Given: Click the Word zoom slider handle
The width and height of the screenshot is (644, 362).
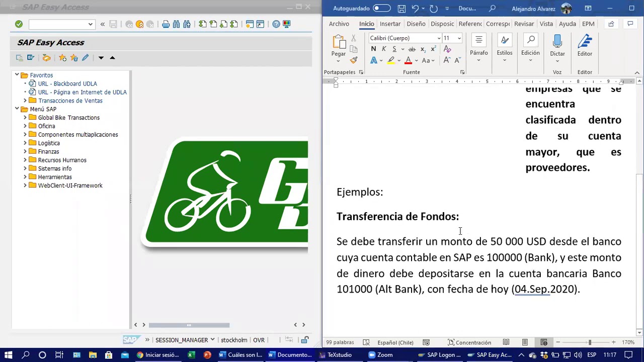Looking at the screenshot, I should (590, 342).
